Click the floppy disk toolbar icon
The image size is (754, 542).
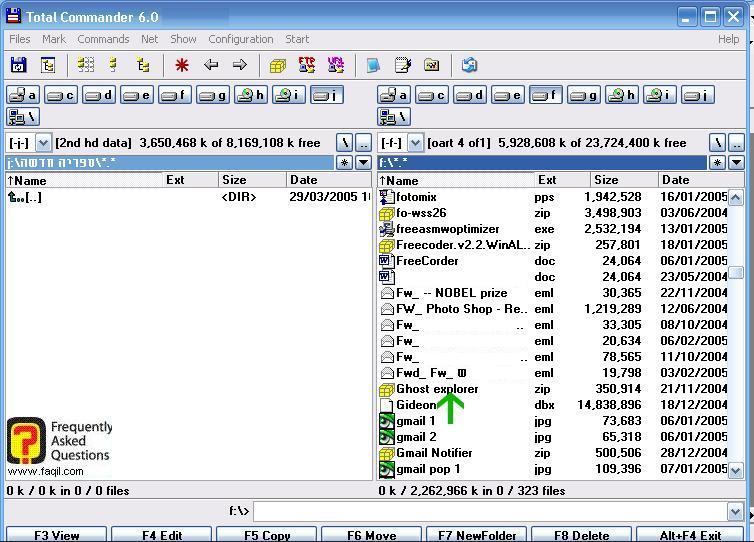(18, 65)
